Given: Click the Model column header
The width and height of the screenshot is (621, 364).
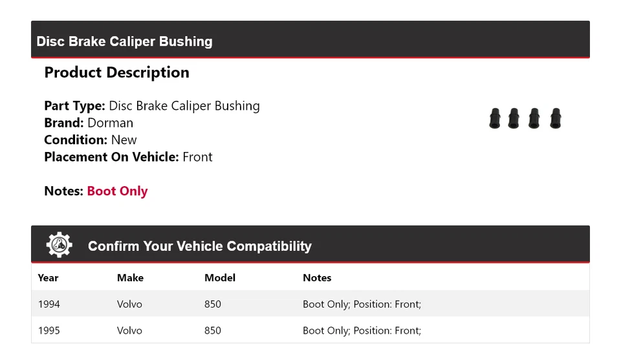Looking at the screenshot, I should (220, 278).
